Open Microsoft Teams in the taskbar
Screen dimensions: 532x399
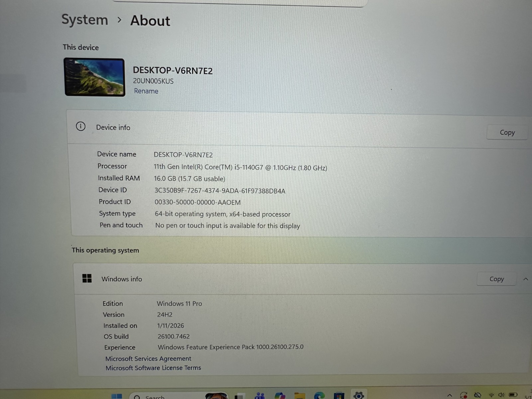click(260, 396)
